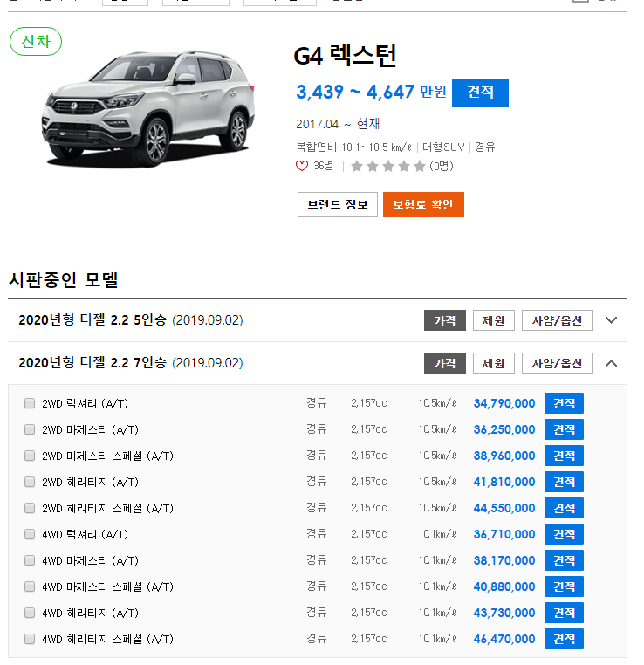The height and width of the screenshot is (665, 644).
Task: Click 견적 button for 40,880,000 row
Action: coord(564,586)
